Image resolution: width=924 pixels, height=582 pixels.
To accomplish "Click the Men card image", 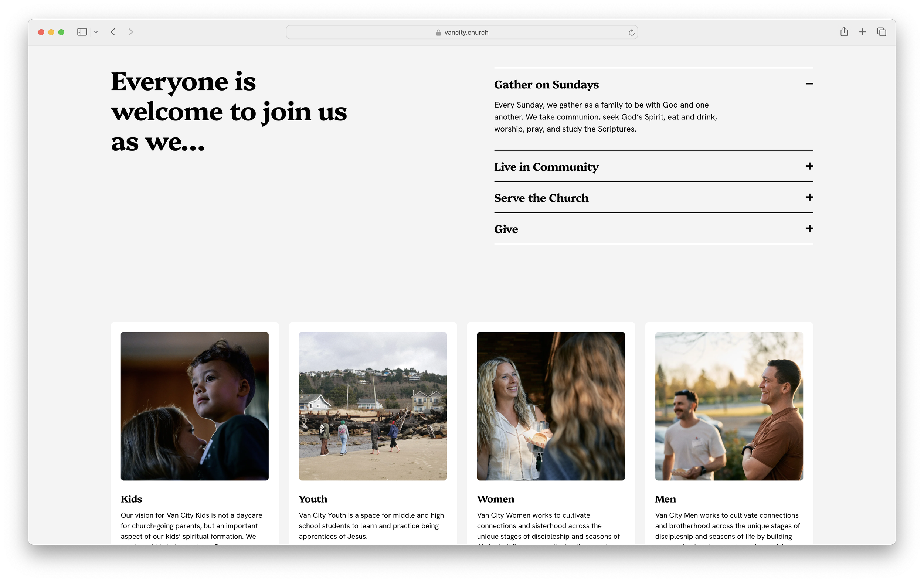I will tap(729, 406).
